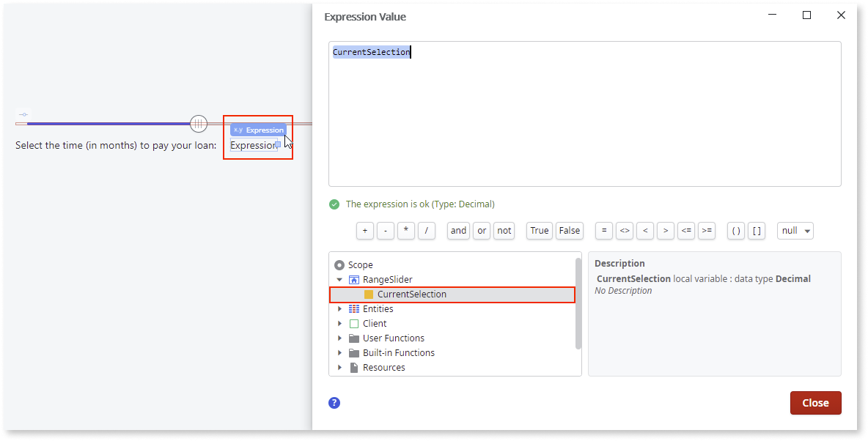Click the Close button

pyautogui.click(x=815, y=402)
